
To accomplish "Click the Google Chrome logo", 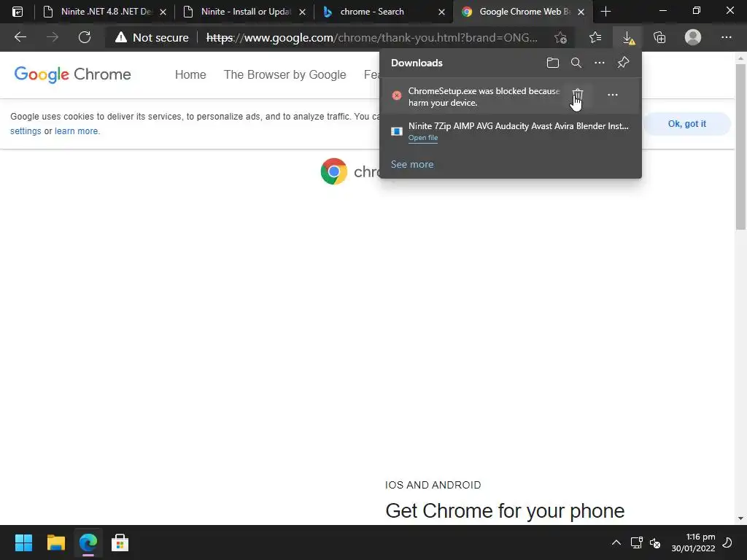I will 72,74.
